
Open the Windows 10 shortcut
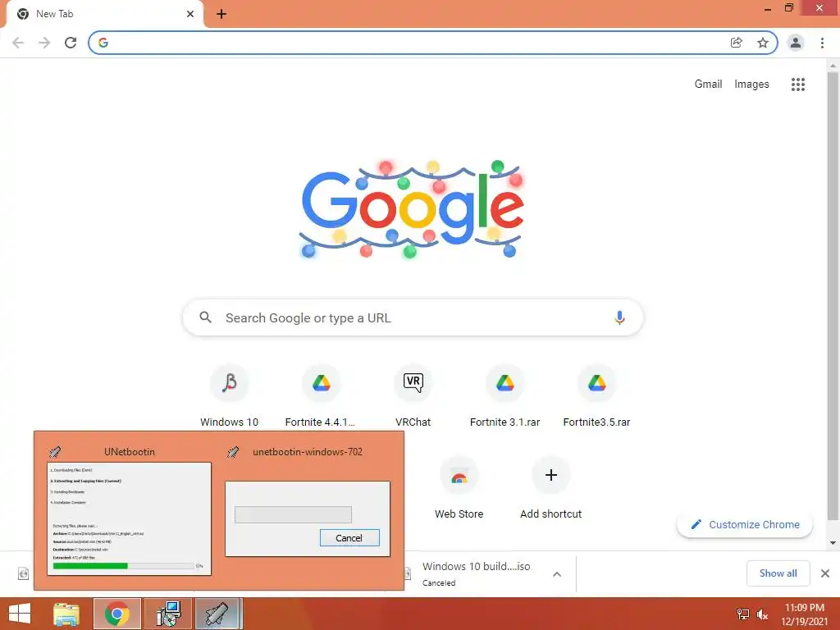[230, 396]
